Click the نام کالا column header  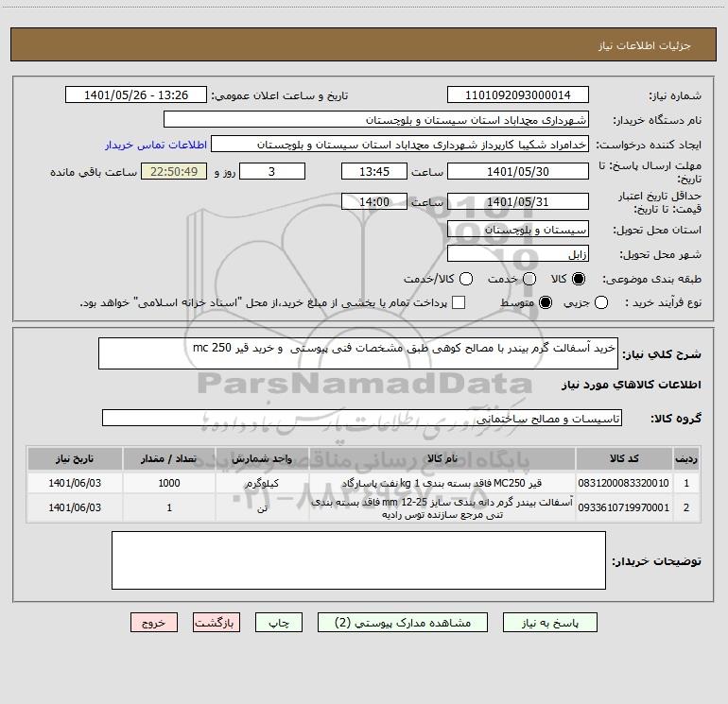(442, 458)
